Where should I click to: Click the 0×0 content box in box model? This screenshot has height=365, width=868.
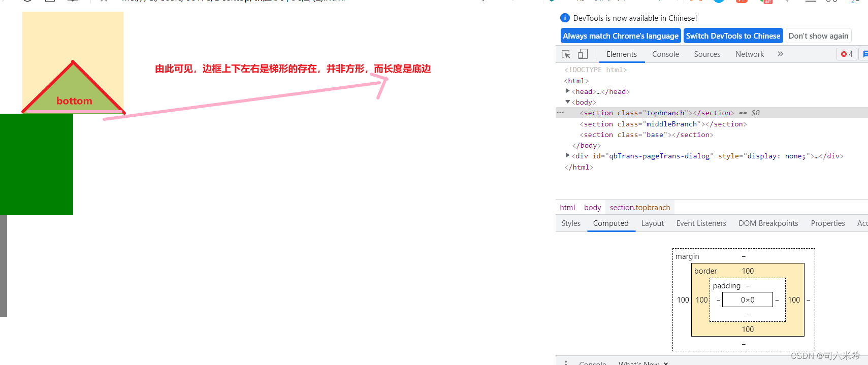(x=748, y=300)
